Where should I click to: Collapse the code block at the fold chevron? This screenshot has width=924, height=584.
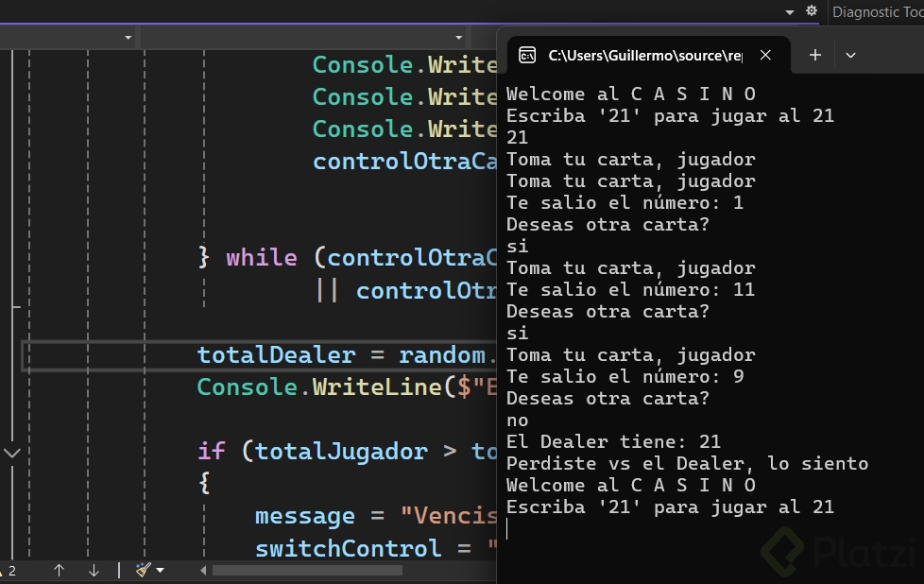point(11,453)
